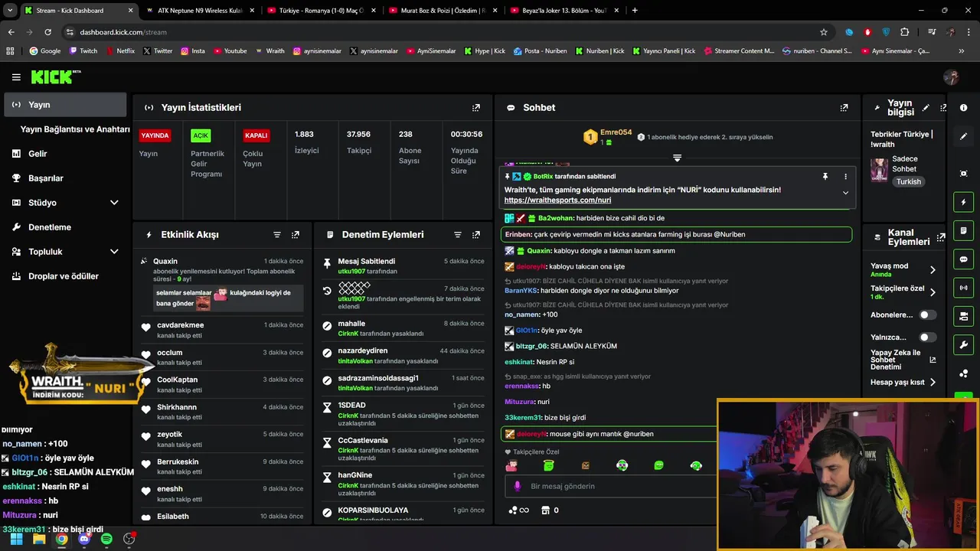Open filter options for Etkinlik Akışı
980x551 pixels.
(277, 235)
